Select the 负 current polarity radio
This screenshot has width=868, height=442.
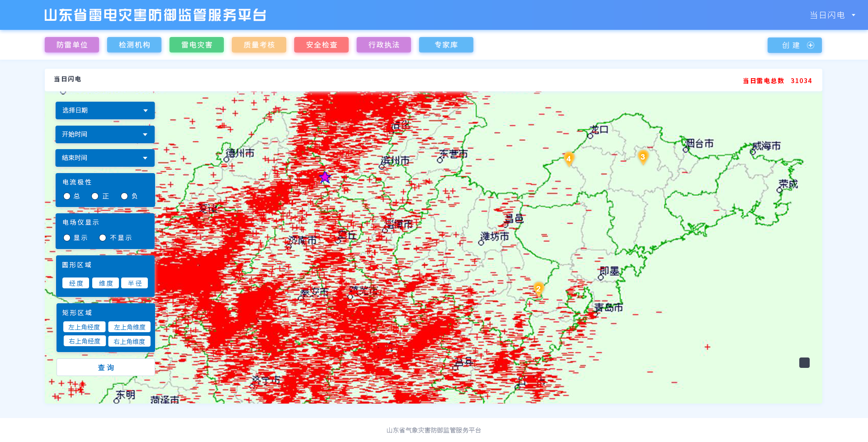click(x=124, y=196)
